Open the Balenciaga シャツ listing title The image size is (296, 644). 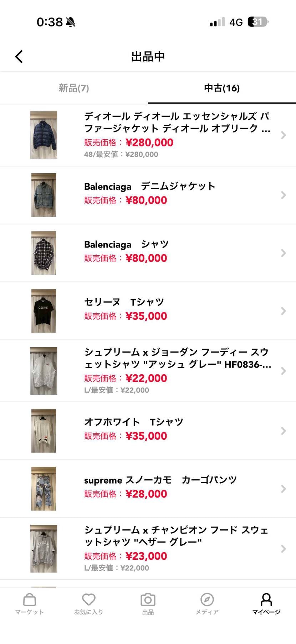pos(126,245)
